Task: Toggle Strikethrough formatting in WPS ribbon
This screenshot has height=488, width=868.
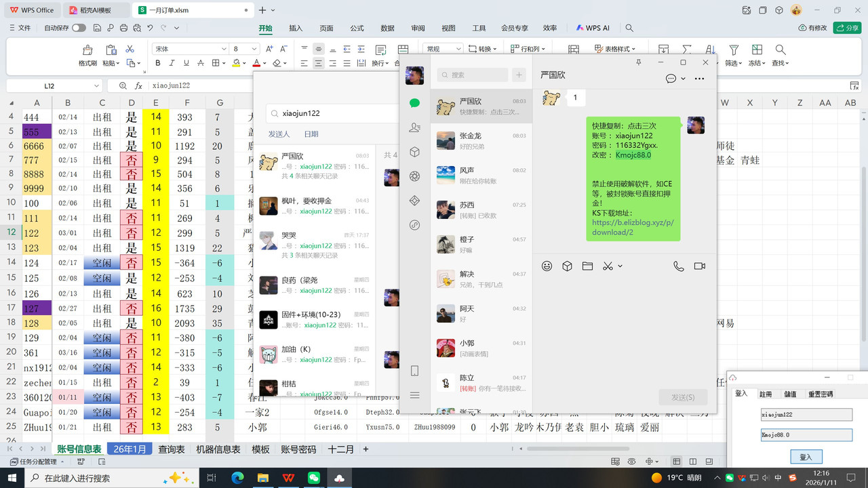Action: tap(201, 63)
